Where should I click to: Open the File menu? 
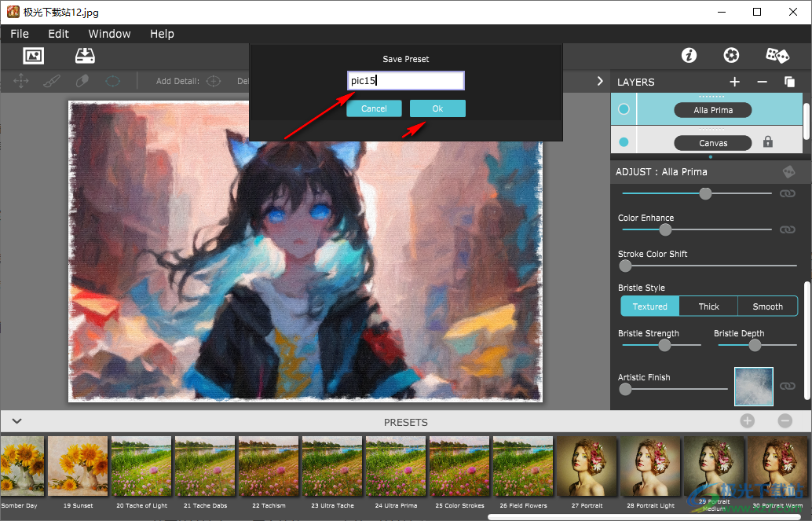tap(19, 34)
